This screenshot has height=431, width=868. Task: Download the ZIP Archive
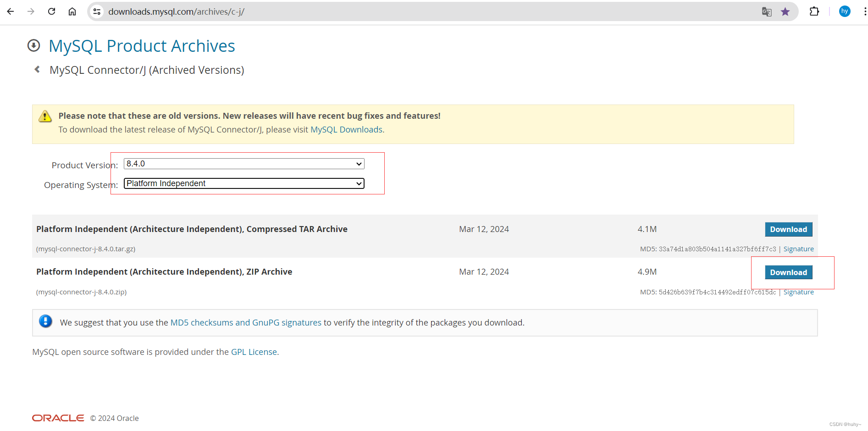(788, 272)
